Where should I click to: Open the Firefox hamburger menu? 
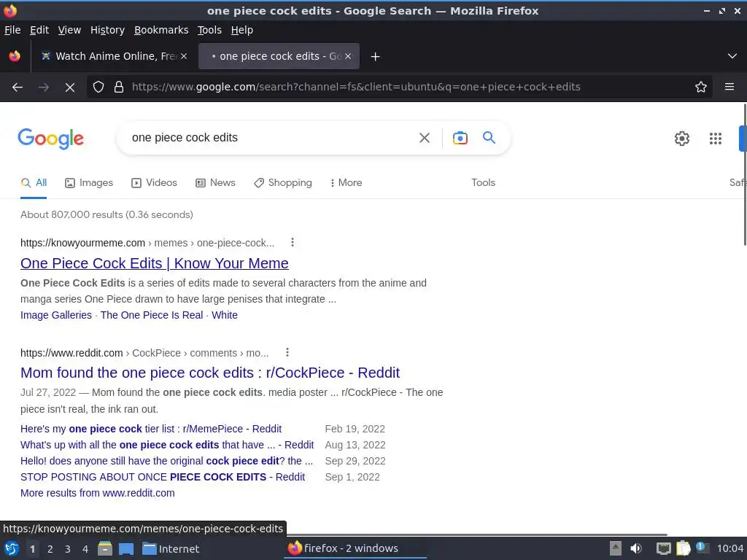point(729,87)
